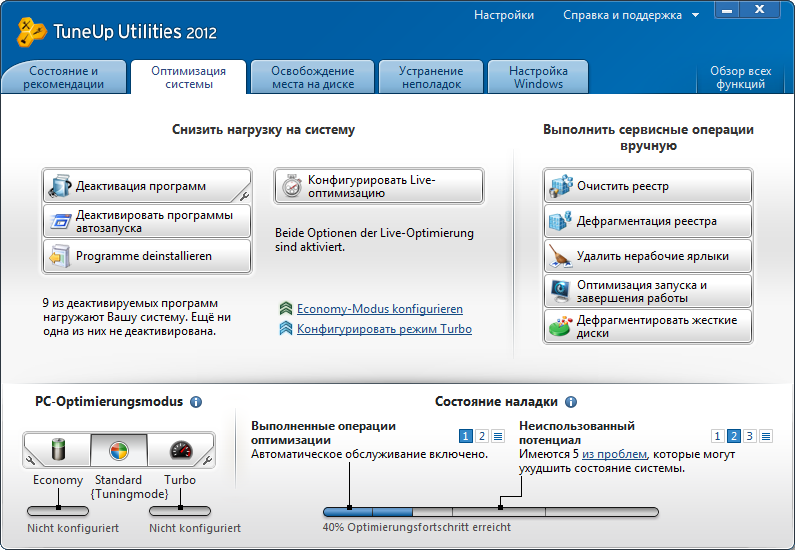795x550 pixels.
Task: Expand the Справка и поддержка dropdown arrow
Action: pyautogui.click(x=696, y=15)
